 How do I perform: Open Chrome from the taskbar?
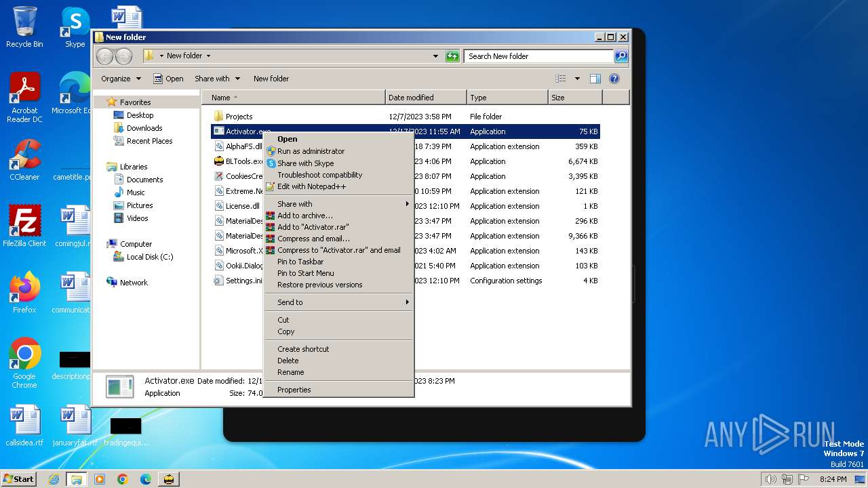[122, 479]
